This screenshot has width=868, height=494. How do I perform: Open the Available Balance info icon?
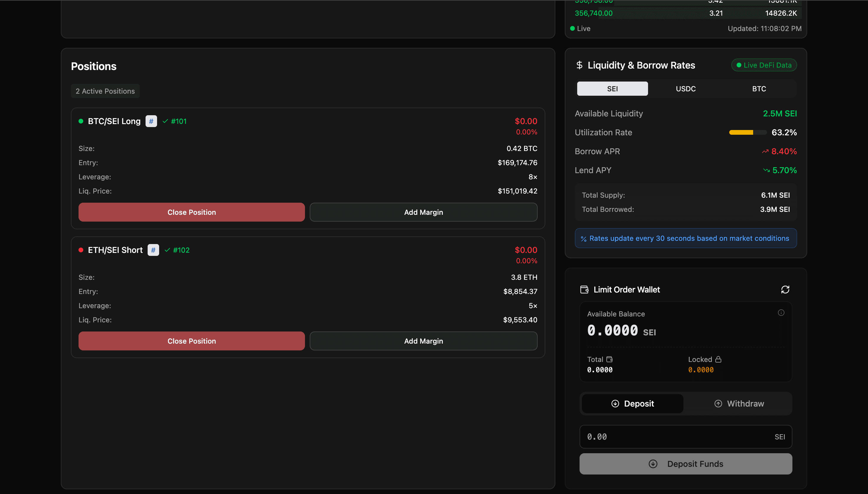(x=781, y=313)
